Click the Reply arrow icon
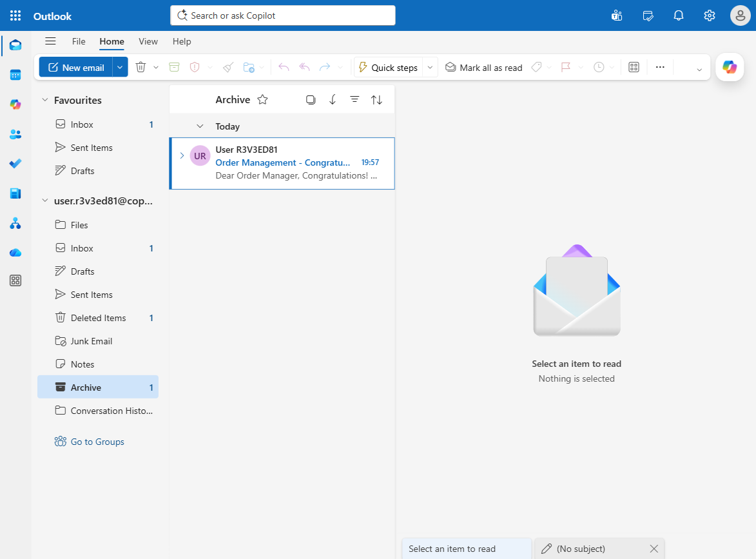The height and width of the screenshot is (559, 756). tap(284, 67)
